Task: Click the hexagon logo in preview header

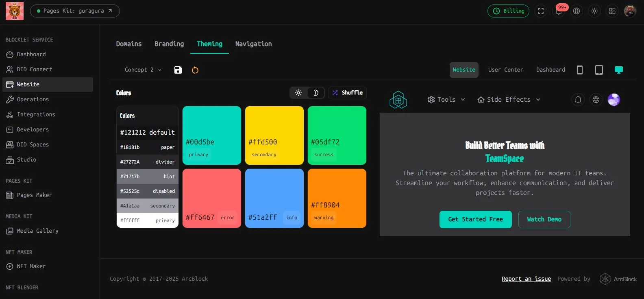Action: click(x=398, y=100)
